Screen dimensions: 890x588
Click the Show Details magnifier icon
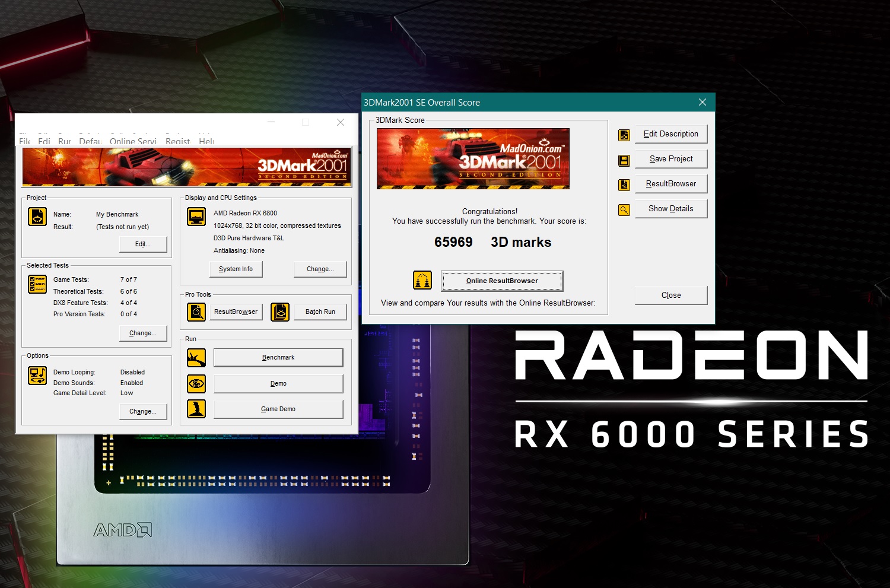click(624, 210)
